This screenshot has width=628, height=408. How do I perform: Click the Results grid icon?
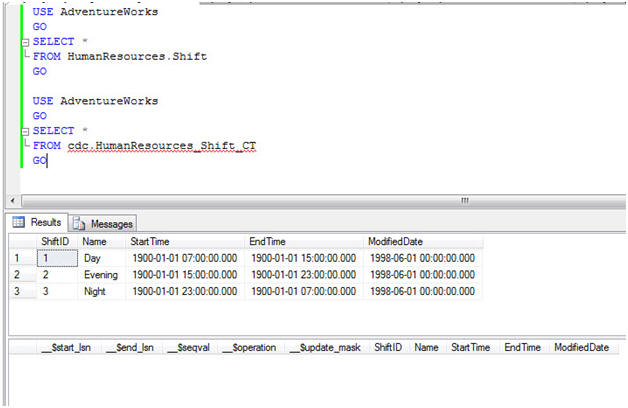pos(18,222)
